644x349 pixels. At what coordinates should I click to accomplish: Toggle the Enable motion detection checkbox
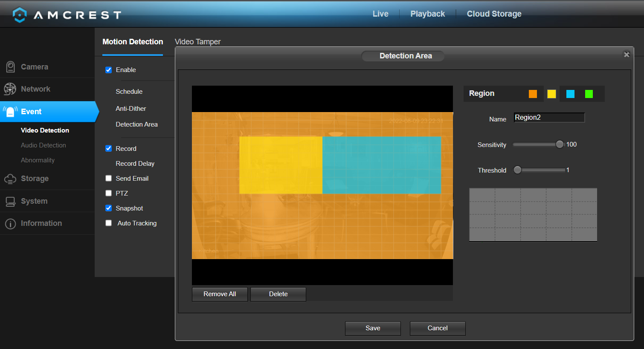[x=108, y=70]
